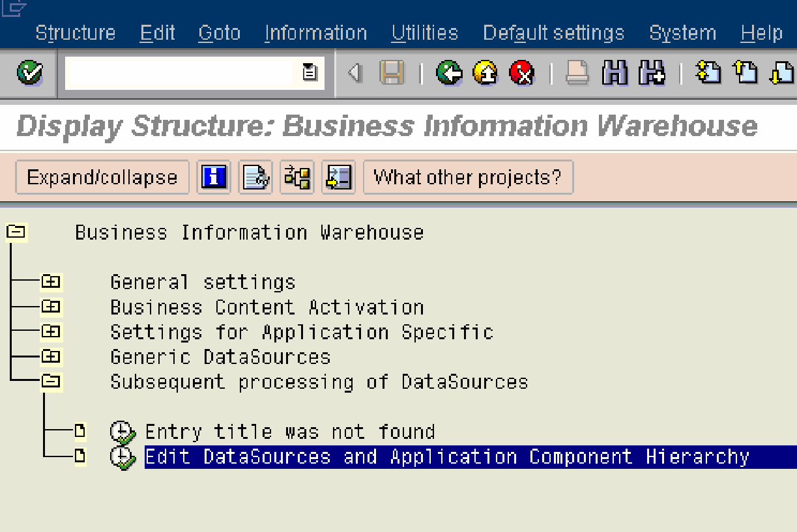Click the document icon for Entry title row

point(80,430)
